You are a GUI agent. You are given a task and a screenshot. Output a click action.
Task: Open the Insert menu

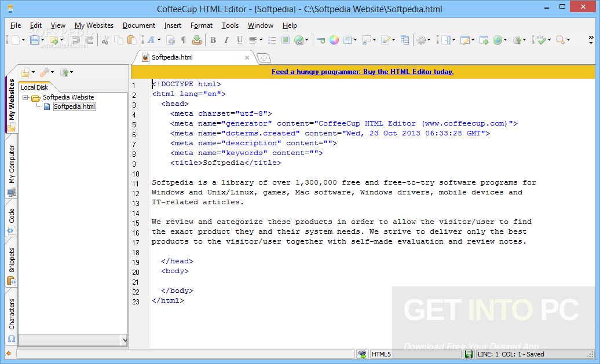(x=173, y=25)
